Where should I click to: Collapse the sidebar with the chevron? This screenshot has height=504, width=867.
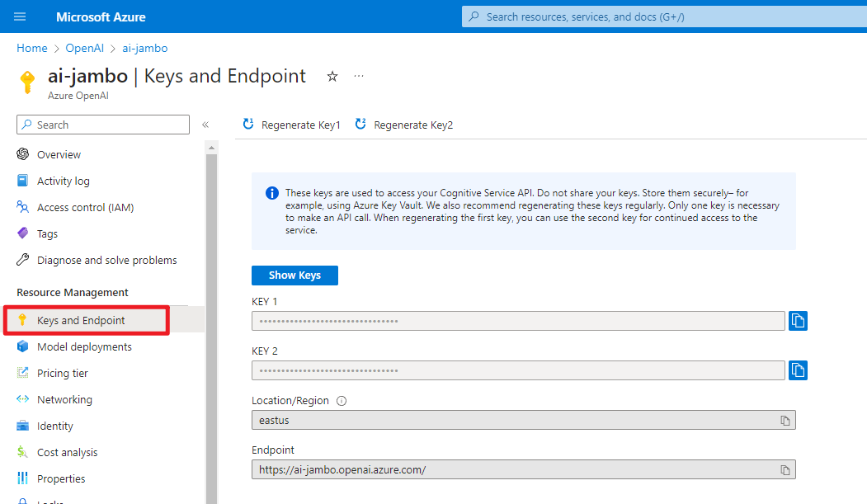click(x=205, y=125)
